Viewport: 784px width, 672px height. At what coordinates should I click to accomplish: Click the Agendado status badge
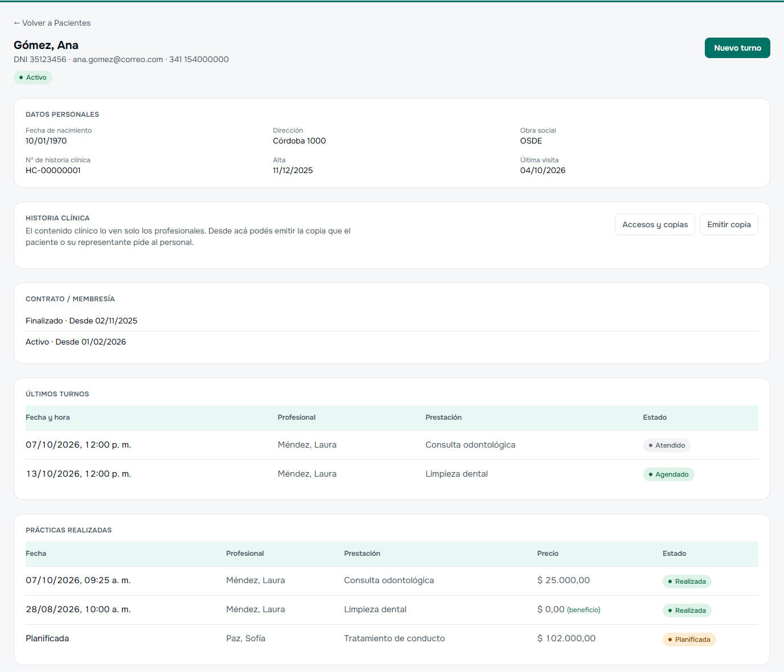point(668,474)
